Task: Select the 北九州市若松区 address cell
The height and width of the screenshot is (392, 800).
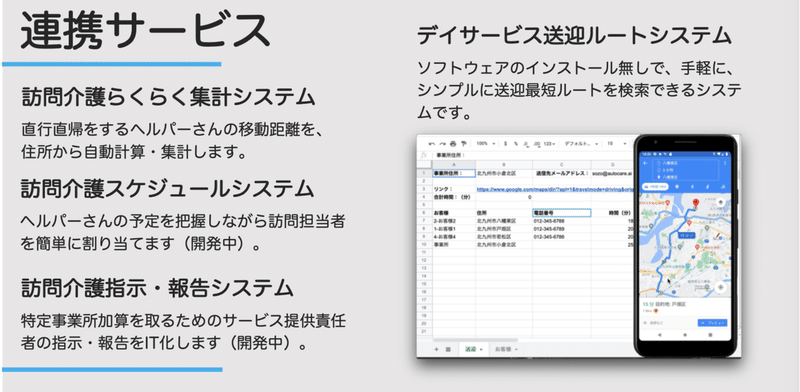Action: coord(504,237)
